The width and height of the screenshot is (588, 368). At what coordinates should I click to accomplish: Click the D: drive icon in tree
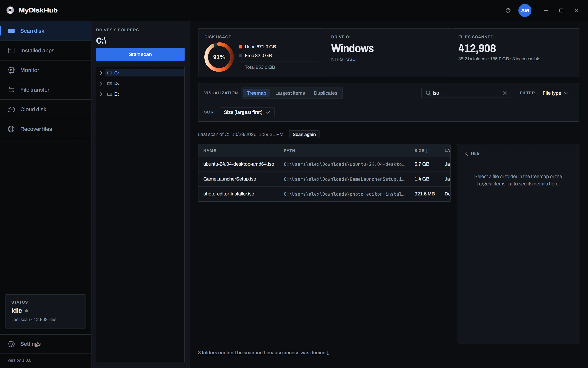110,83
